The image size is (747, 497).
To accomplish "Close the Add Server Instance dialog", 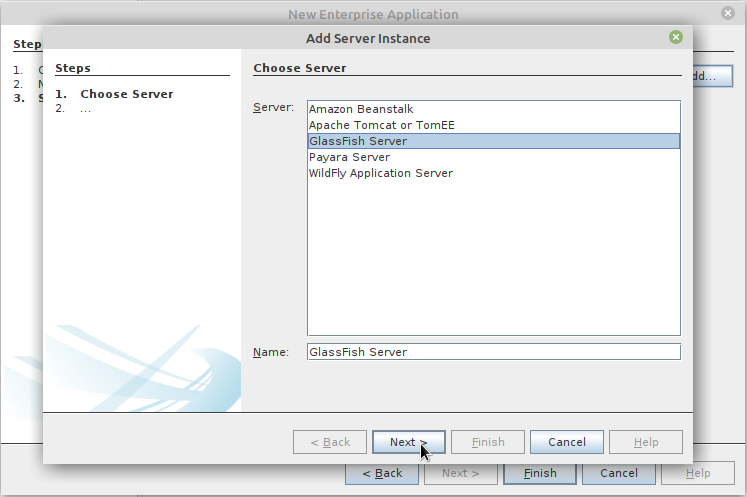I will point(676,38).
